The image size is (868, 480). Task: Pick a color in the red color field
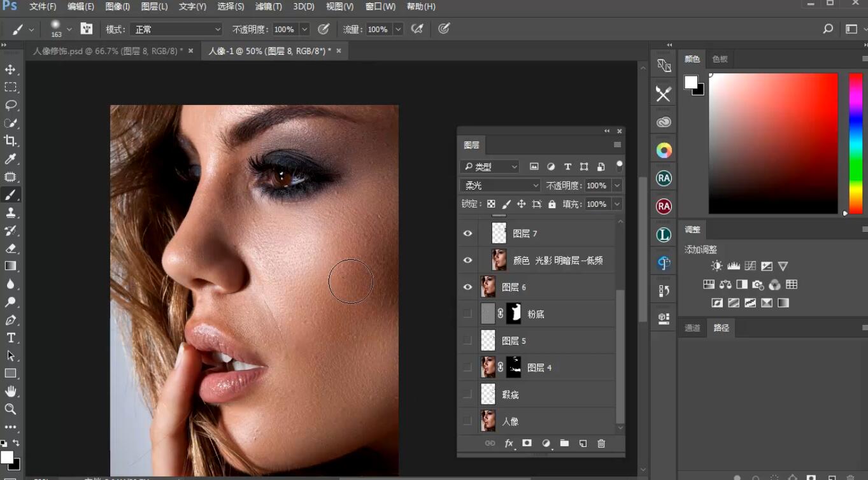point(773,143)
